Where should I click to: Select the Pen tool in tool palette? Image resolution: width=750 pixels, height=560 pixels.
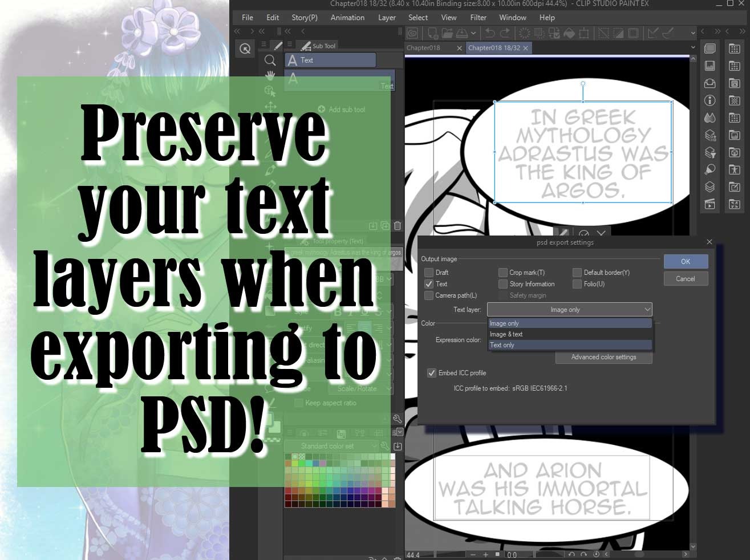coord(270,169)
